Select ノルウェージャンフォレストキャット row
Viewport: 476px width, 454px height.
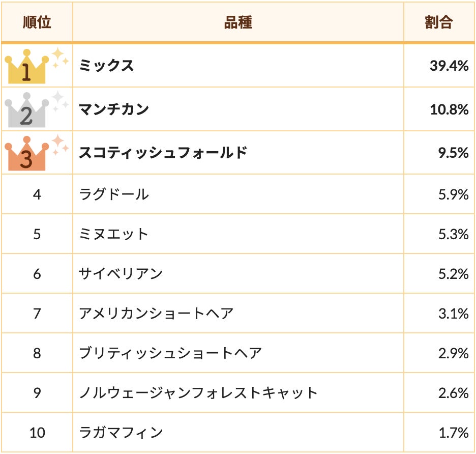(x=198, y=392)
